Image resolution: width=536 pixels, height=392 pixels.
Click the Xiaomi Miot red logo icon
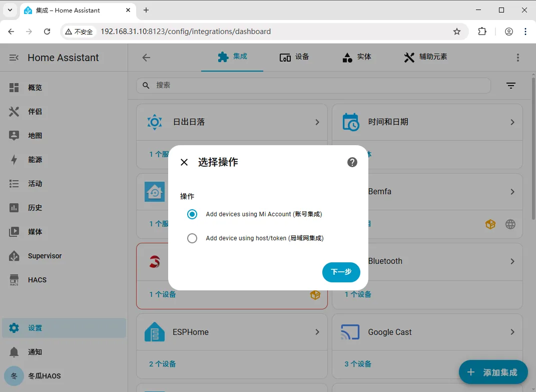(155, 262)
